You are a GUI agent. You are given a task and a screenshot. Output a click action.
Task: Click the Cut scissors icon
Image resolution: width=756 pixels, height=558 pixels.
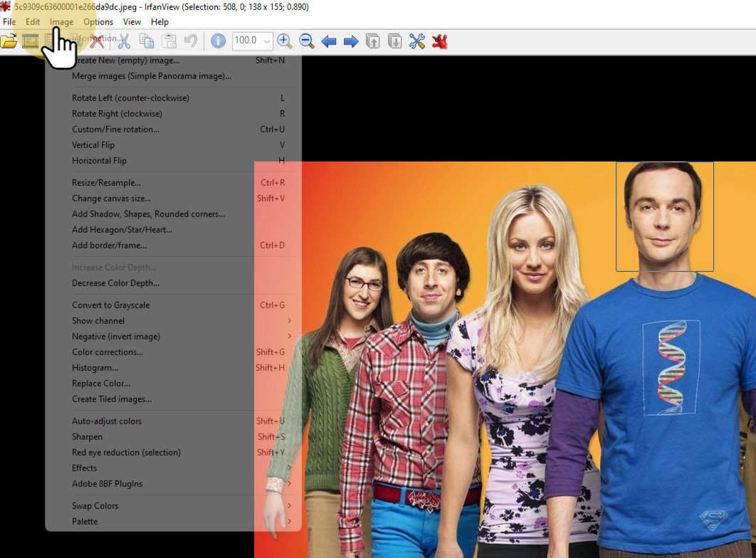coord(124,41)
